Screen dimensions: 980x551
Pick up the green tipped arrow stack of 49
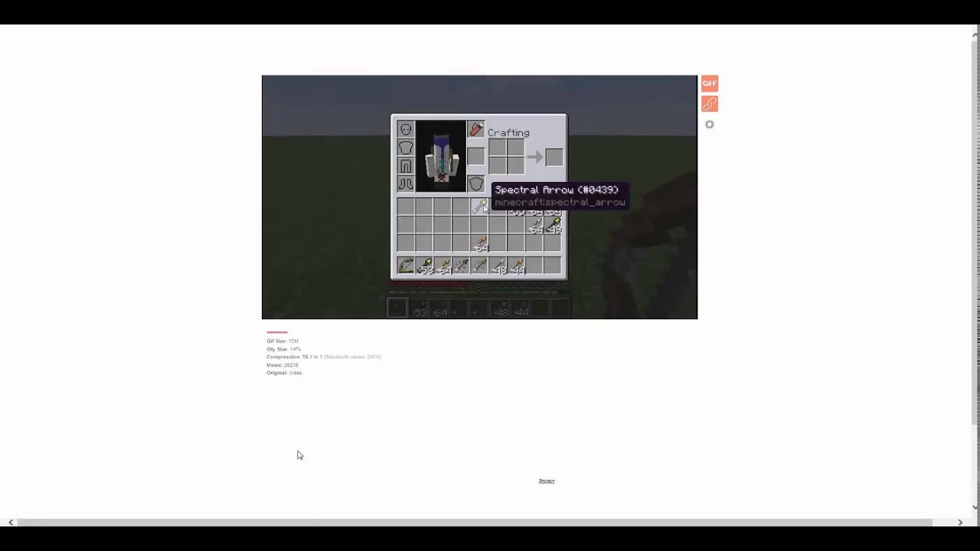click(x=553, y=225)
